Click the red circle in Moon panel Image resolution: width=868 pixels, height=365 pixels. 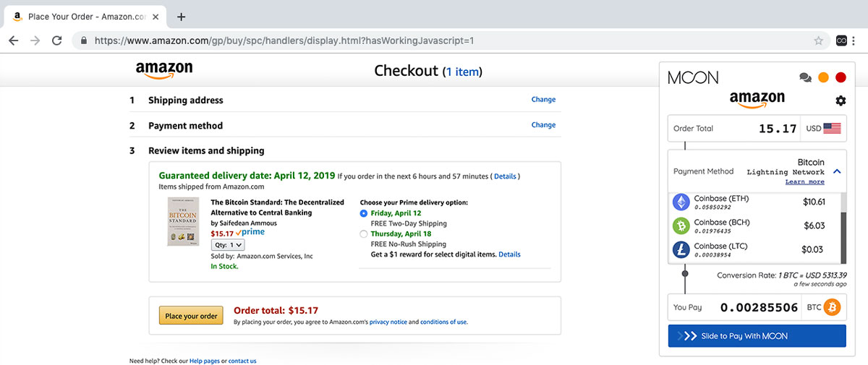[x=841, y=77]
